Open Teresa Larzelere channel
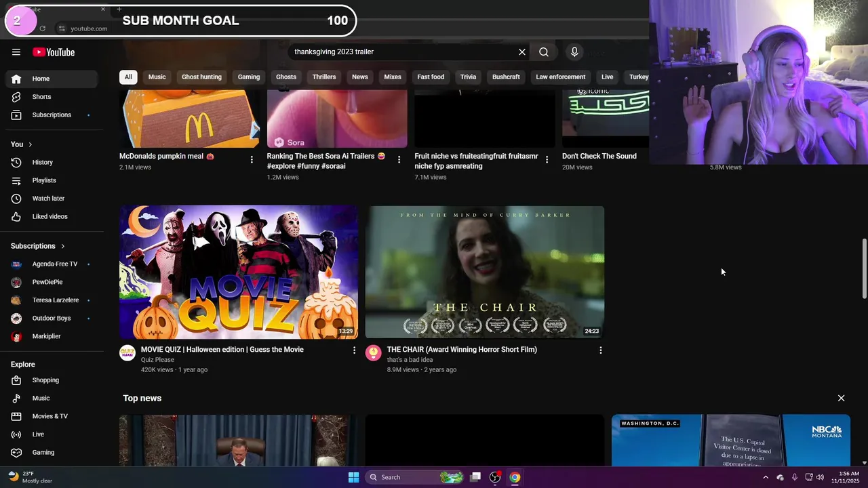868x488 pixels. [52, 300]
